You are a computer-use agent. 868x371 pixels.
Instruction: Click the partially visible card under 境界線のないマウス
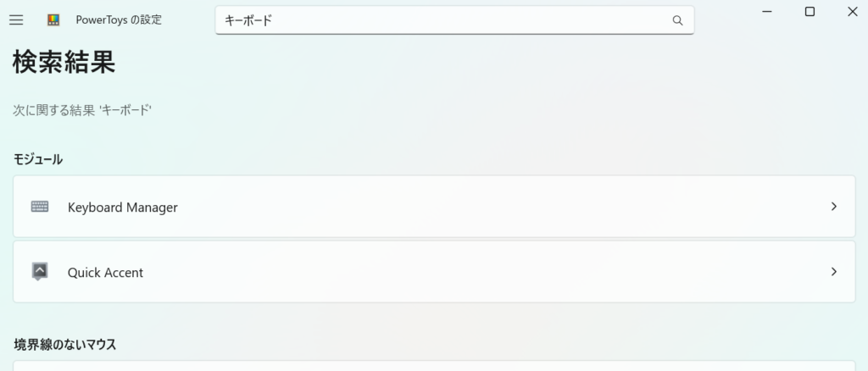click(434, 366)
